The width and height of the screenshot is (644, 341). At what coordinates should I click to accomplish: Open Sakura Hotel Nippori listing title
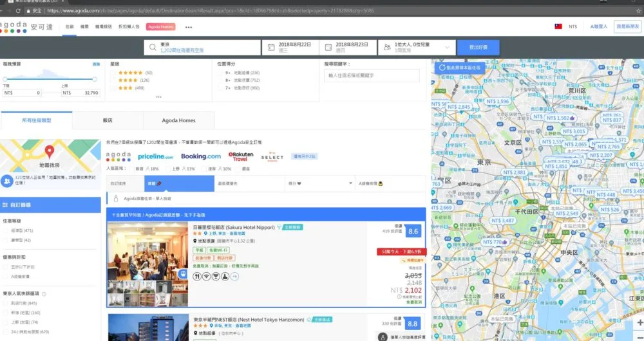[234, 227]
